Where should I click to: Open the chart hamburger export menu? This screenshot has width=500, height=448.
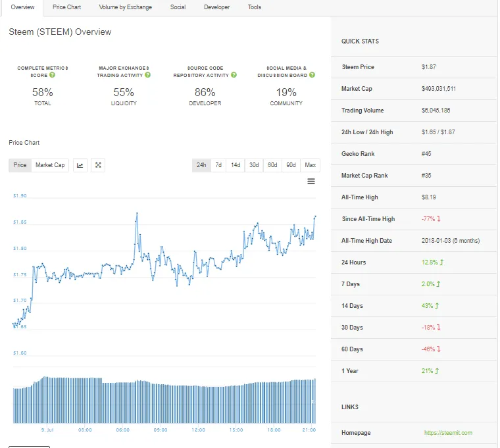[x=311, y=182]
